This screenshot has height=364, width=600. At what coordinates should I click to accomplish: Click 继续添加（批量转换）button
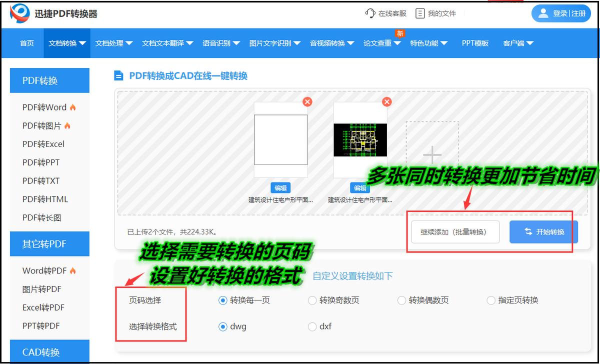point(454,231)
